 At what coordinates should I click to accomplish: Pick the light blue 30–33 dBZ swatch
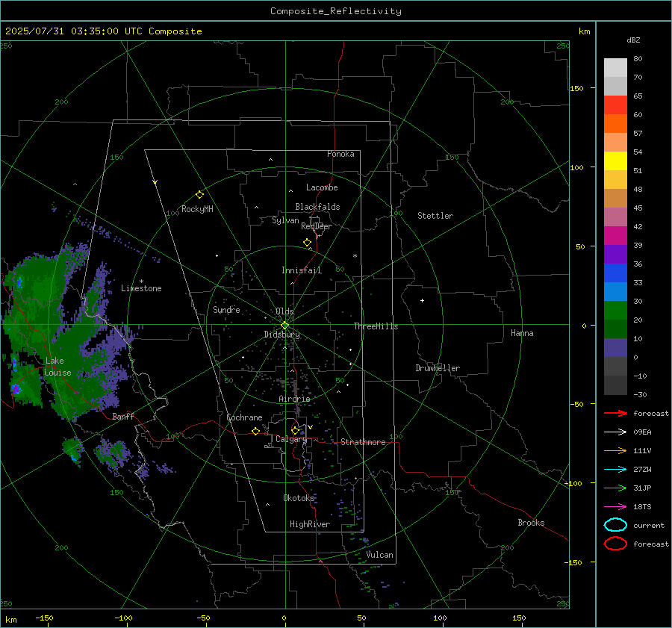click(x=615, y=291)
